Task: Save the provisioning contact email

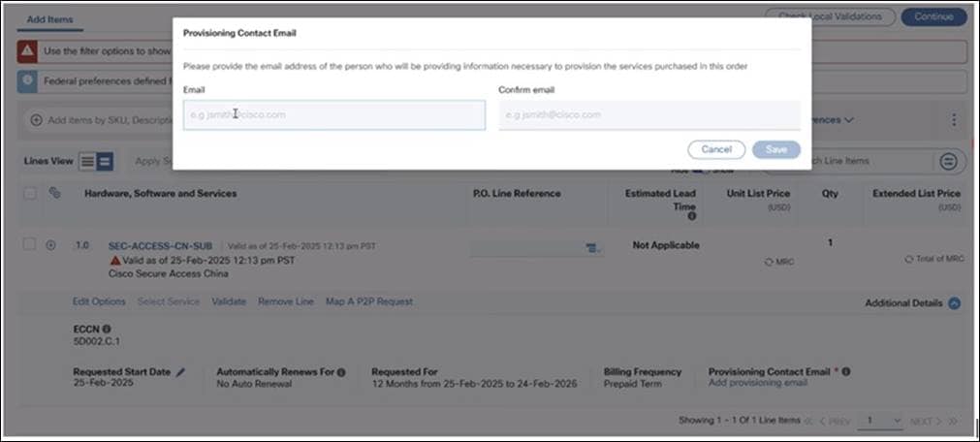Action: point(776,149)
